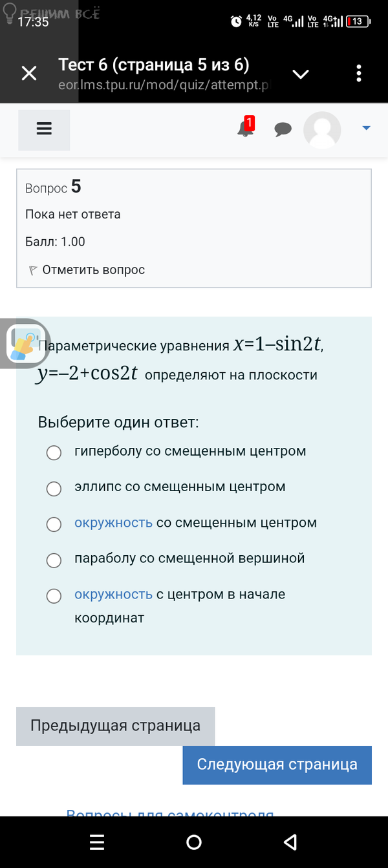388x868 pixels.
Task: Open the three-dot overflow menu
Action: click(359, 74)
